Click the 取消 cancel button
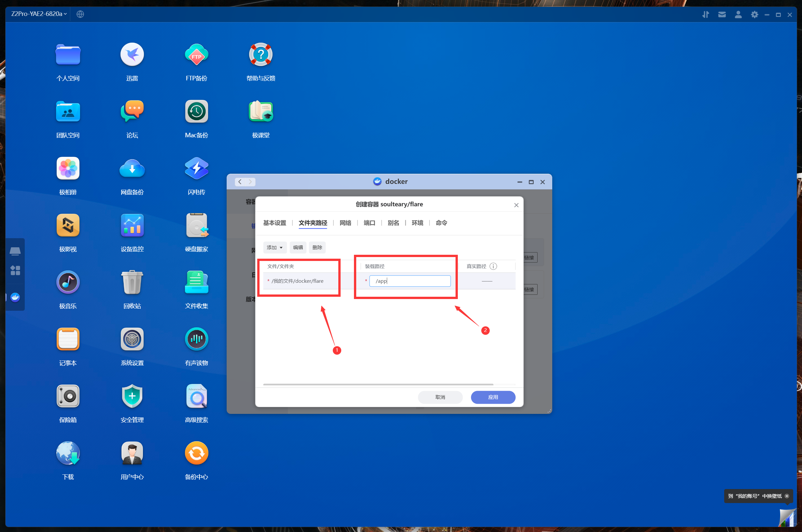Viewport: 802px width, 532px height. pyautogui.click(x=440, y=397)
